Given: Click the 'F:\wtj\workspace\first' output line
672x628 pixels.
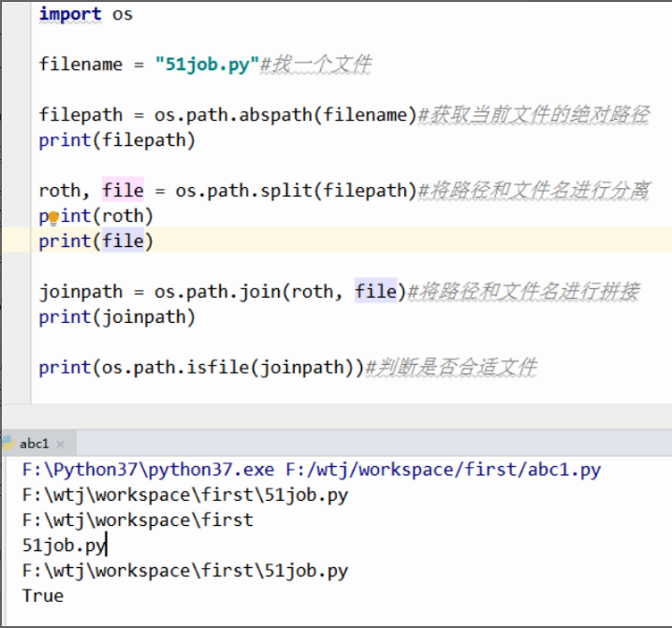Looking at the screenshot, I should pyautogui.click(x=138, y=520).
